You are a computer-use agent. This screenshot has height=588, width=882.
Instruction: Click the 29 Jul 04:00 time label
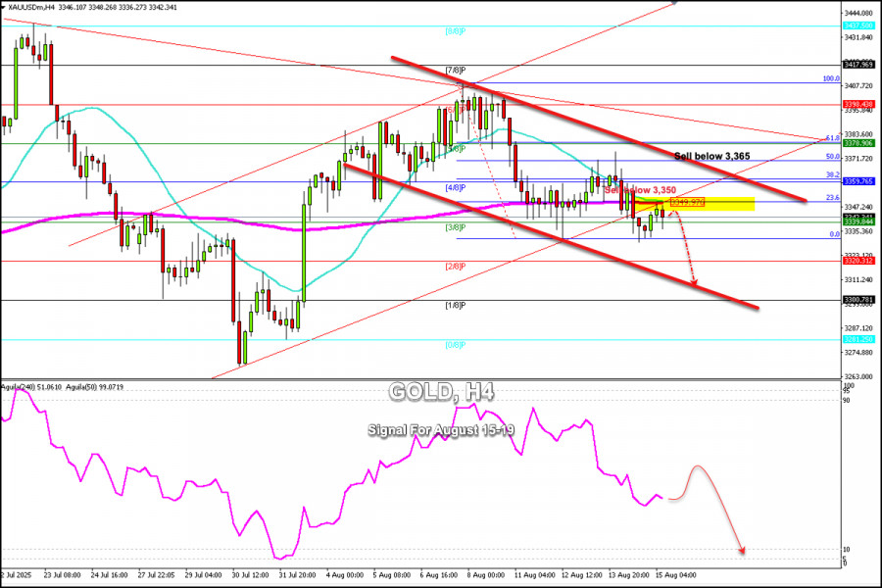(203, 575)
